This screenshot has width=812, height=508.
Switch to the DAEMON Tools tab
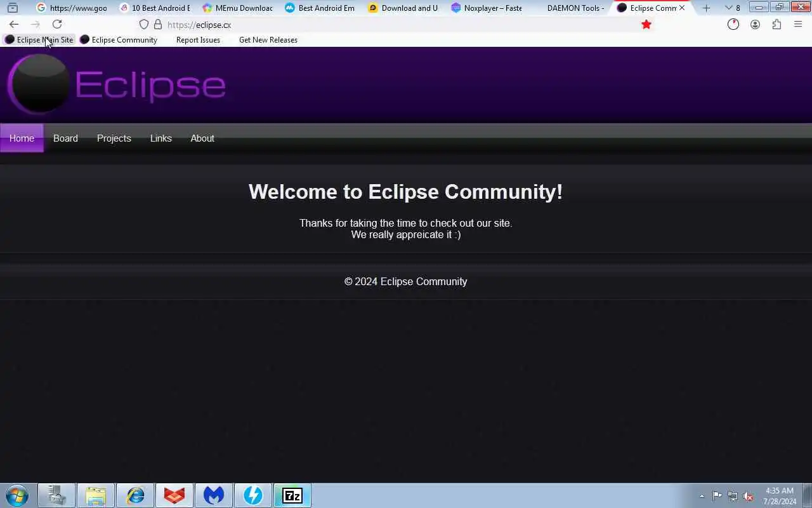click(569, 8)
